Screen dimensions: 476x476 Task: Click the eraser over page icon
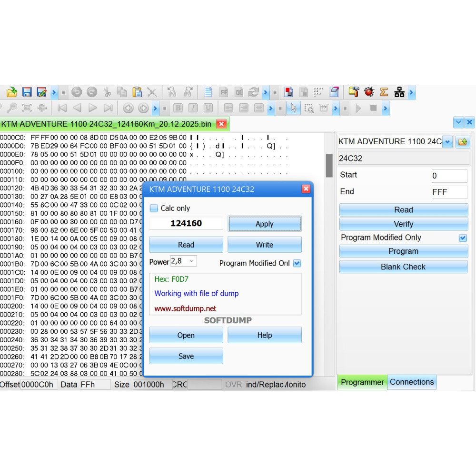point(334,92)
